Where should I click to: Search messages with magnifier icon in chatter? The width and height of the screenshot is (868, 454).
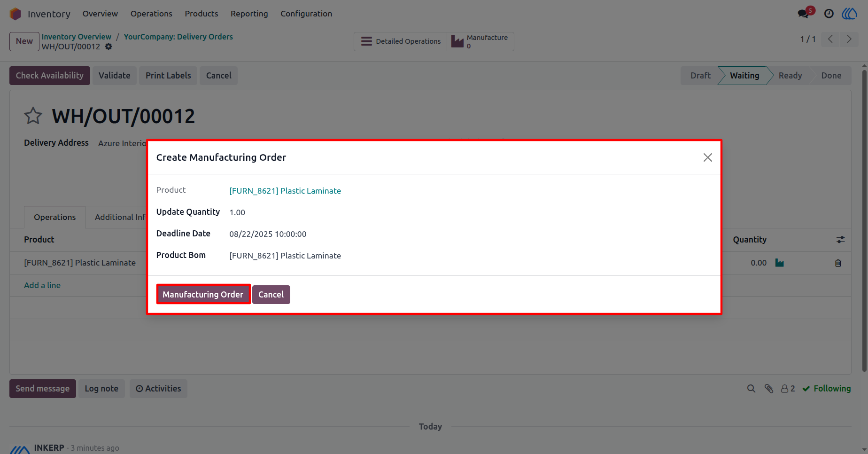pos(751,389)
